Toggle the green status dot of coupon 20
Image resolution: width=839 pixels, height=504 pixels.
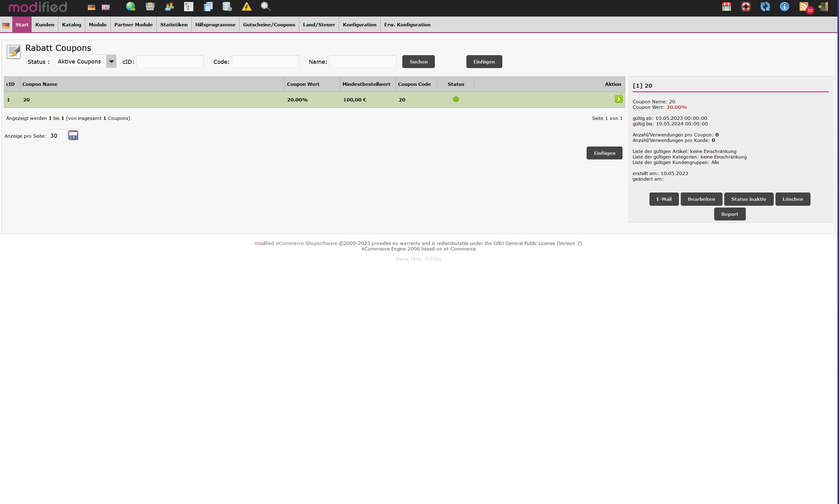coord(456,99)
